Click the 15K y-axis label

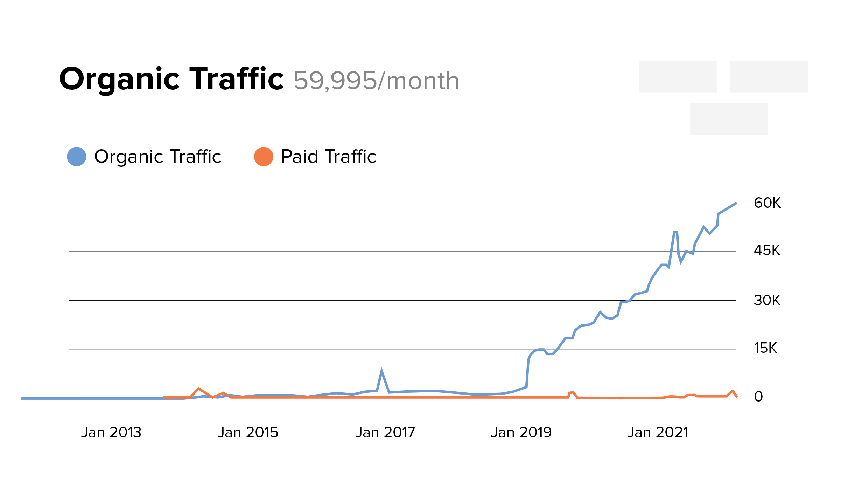(x=765, y=348)
